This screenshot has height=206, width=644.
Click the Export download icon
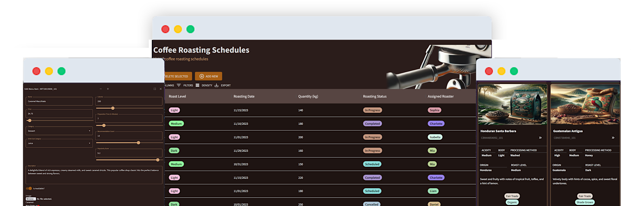(217, 85)
